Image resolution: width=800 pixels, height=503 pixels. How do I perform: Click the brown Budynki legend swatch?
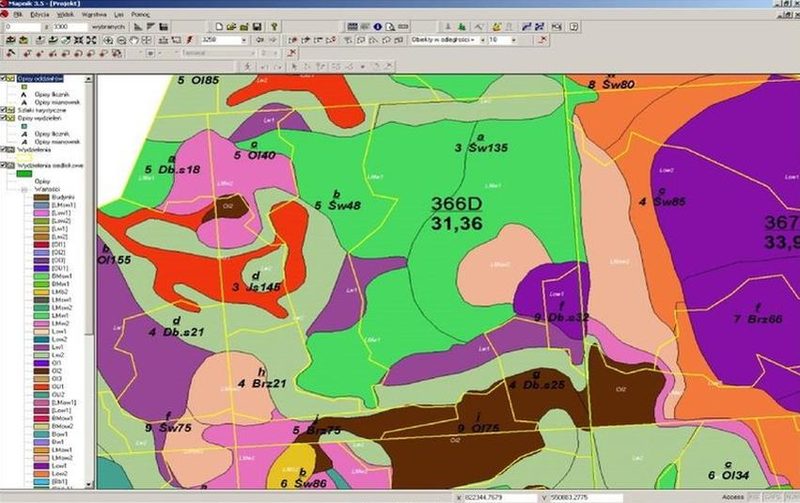41,197
